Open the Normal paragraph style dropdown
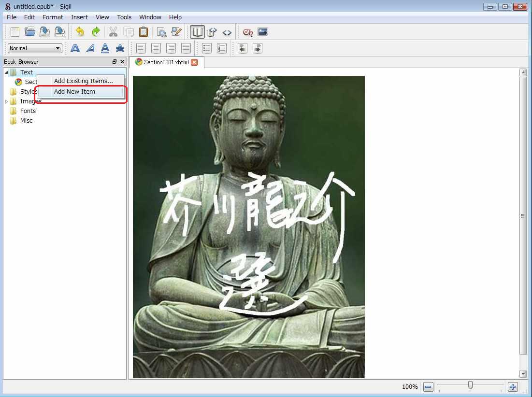The width and height of the screenshot is (532, 397). 35,48
